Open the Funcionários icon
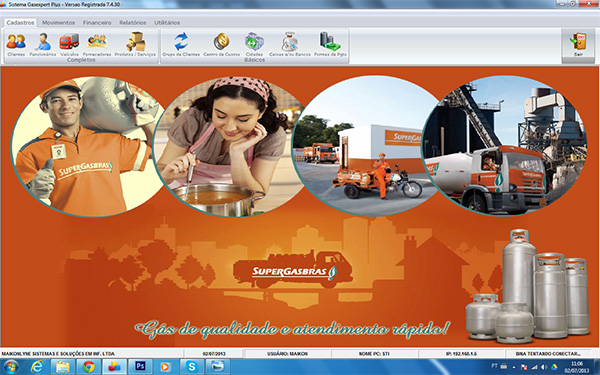 [43, 44]
